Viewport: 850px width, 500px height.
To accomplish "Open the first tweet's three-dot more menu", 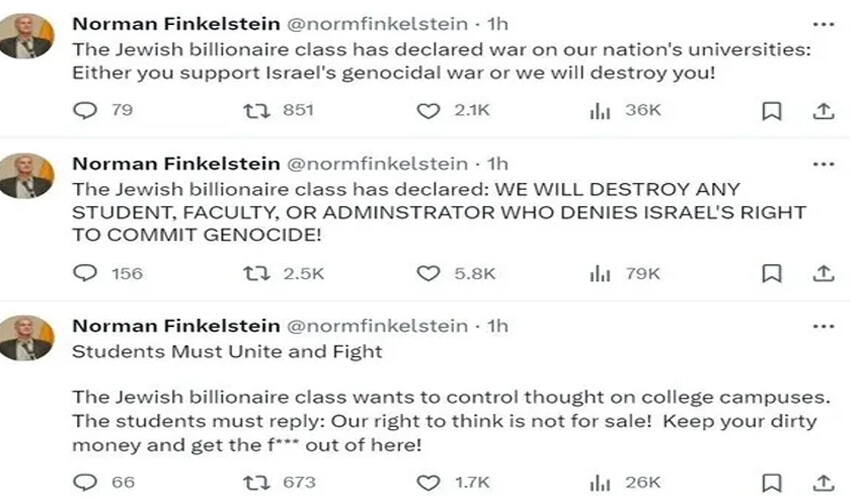I will click(x=823, y=24).
